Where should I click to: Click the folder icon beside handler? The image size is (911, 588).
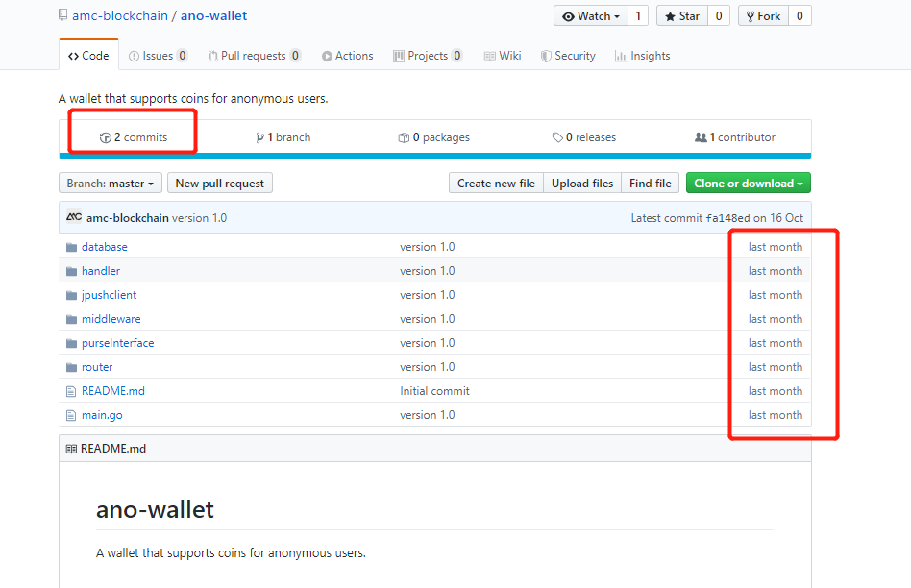(x=71, y=271)
